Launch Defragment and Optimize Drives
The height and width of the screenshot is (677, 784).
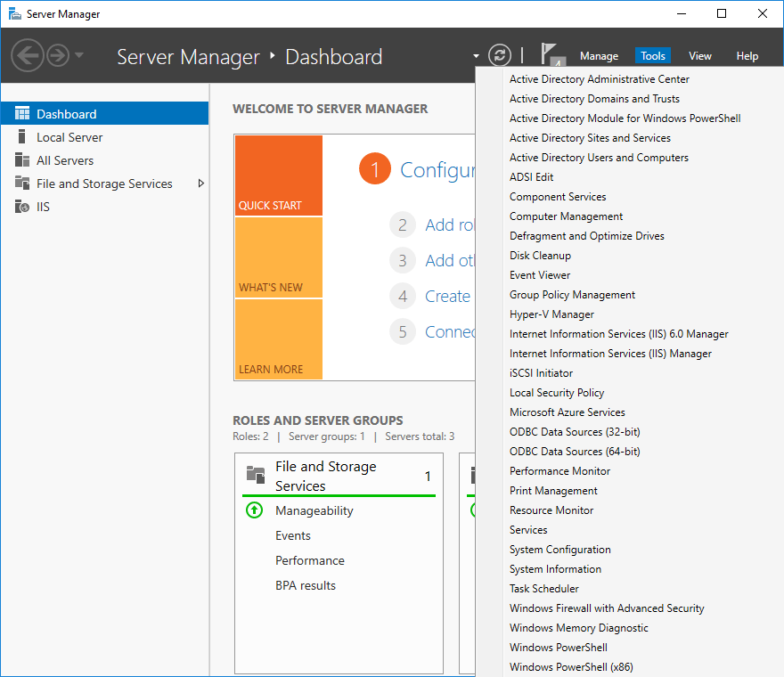[x=587, y=235]
